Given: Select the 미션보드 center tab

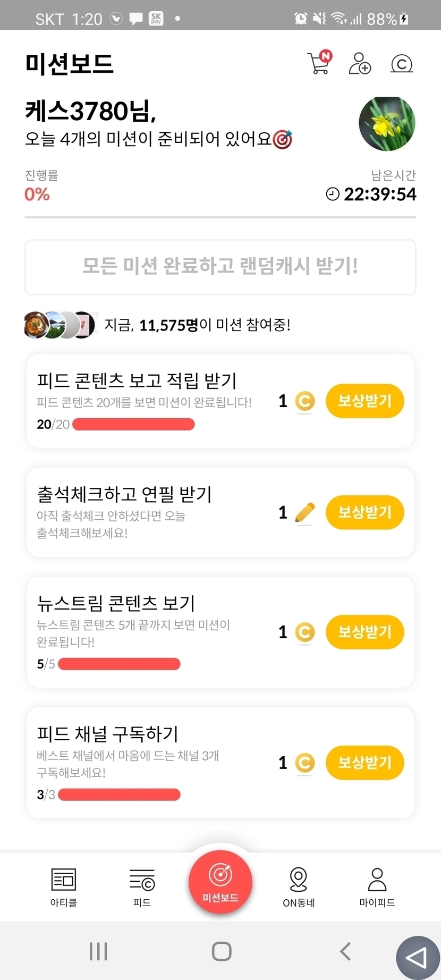Looking at the screenshot, I should pyautogui.click(x=220, y=882).
